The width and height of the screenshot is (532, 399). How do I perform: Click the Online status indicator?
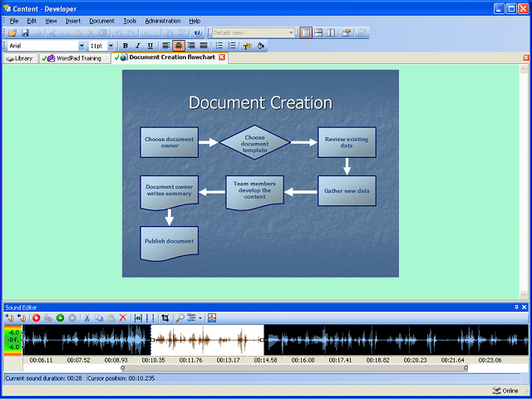pos(506,391)
